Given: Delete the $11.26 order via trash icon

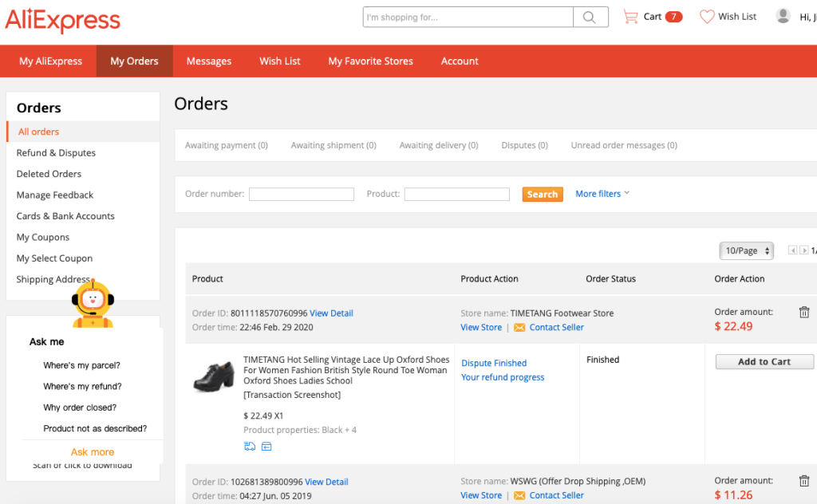Looking at the screenshot, I should coord(804,481).
